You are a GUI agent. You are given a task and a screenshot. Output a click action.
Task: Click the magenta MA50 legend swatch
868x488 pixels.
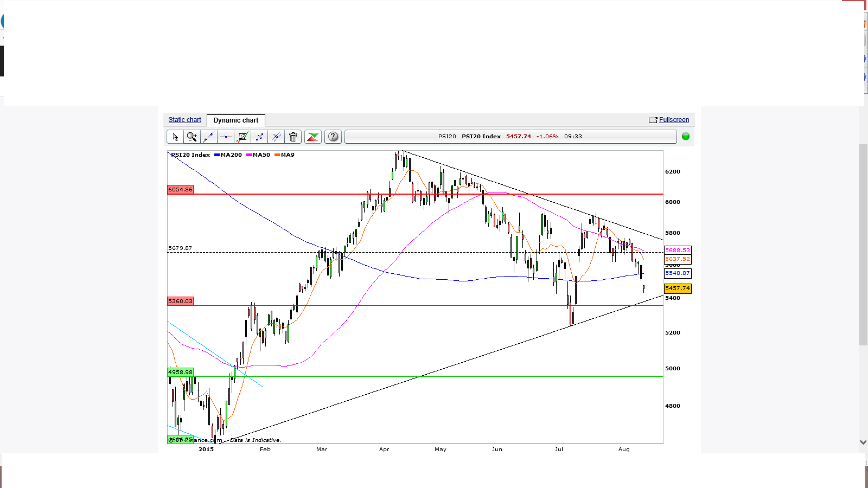(249, 155)
